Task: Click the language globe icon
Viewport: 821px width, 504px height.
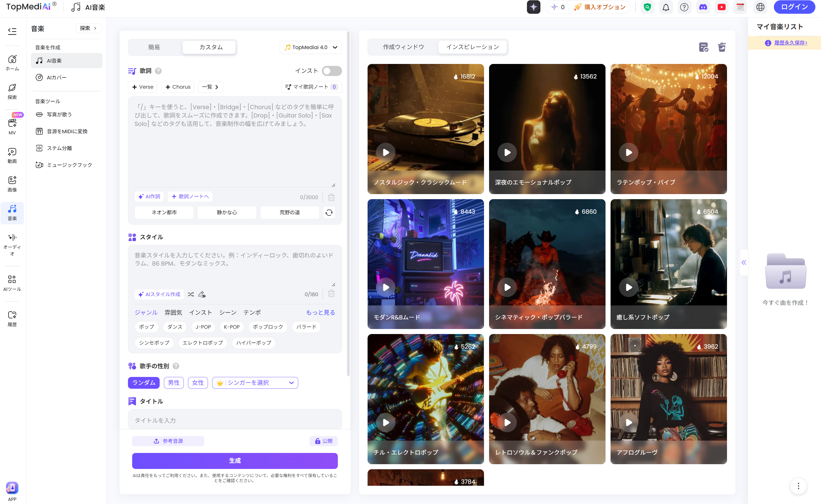Action: click(760, 7)
